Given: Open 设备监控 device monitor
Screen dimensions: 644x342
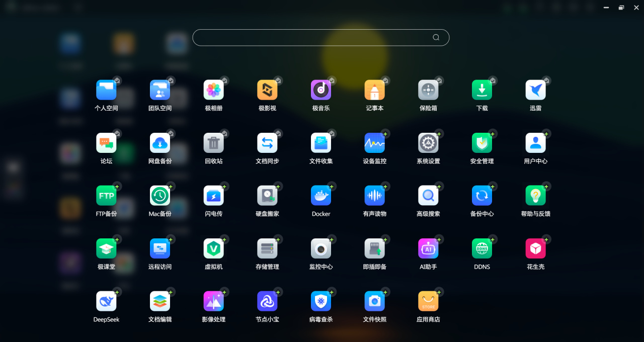Looking at the screenshot, I should (375, 143).
